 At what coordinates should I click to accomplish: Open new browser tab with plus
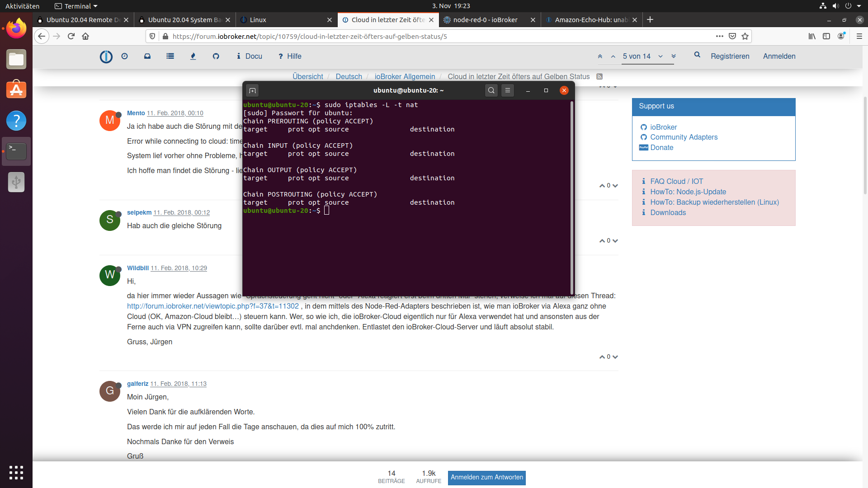650,19
